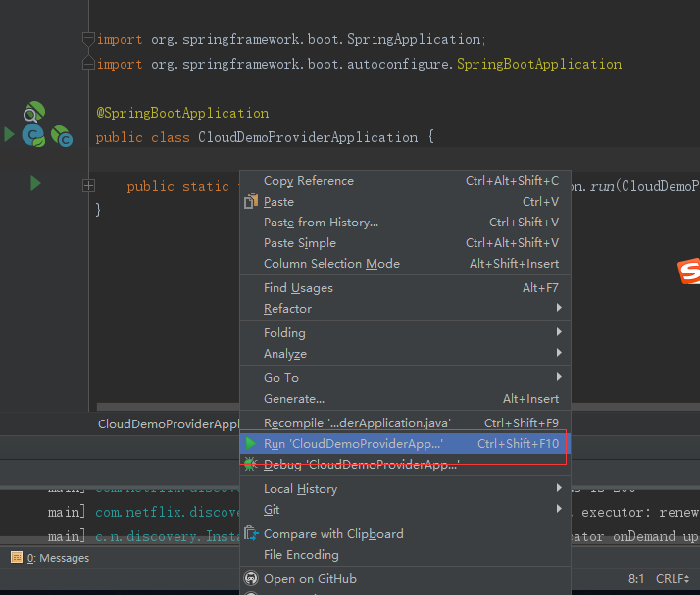This screenshot has height=595, width=700.
Task: Click the Sogou input method S icon
Action: pyautogui.click(x=689, y=271)
